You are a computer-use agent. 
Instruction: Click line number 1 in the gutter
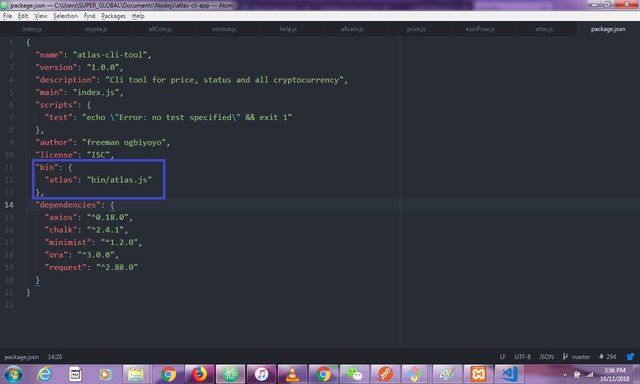click(x=11, y=42)
